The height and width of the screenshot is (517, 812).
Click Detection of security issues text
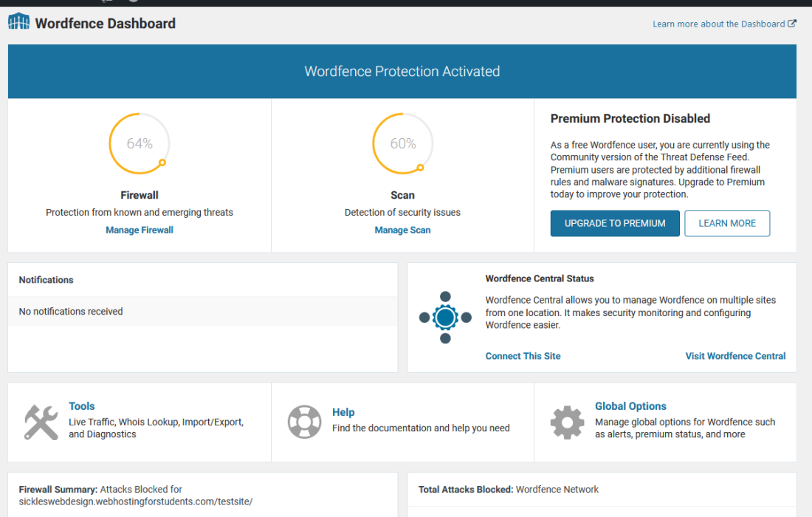[402, 213]
